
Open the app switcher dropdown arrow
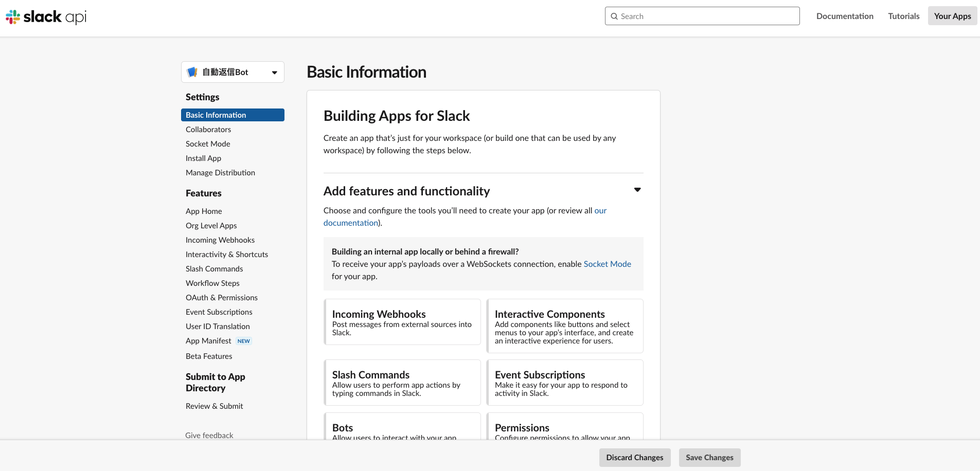(274, 72)
